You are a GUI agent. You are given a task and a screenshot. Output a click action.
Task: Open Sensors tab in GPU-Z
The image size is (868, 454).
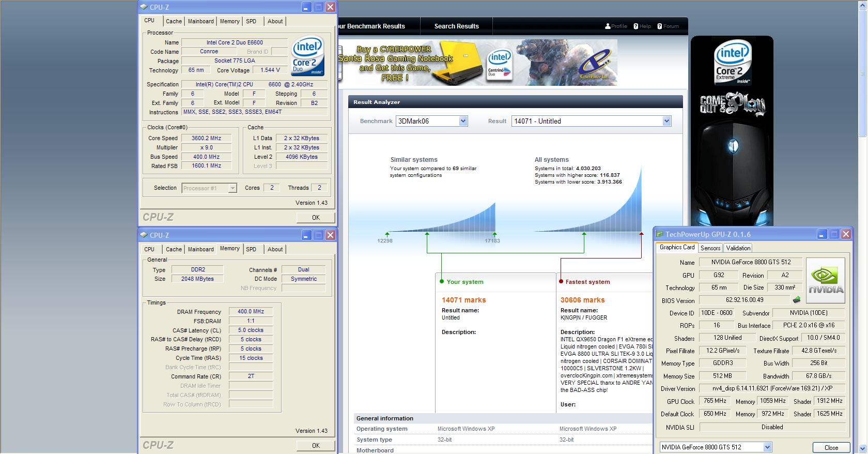pyautogui.click(x=710, y=248)
